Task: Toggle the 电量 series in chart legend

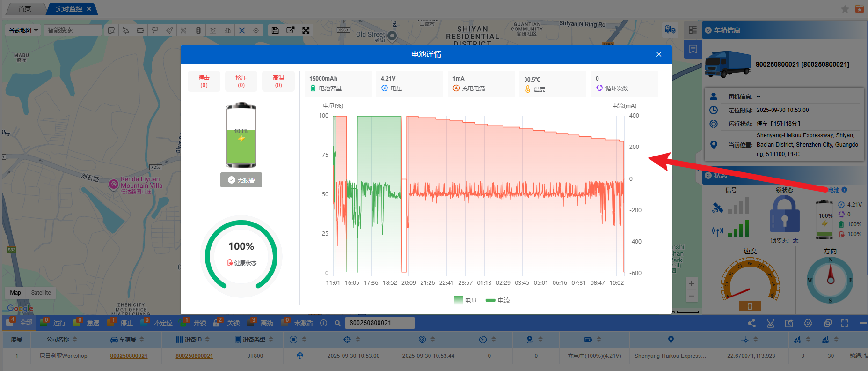Action: [x=465, y=300]
